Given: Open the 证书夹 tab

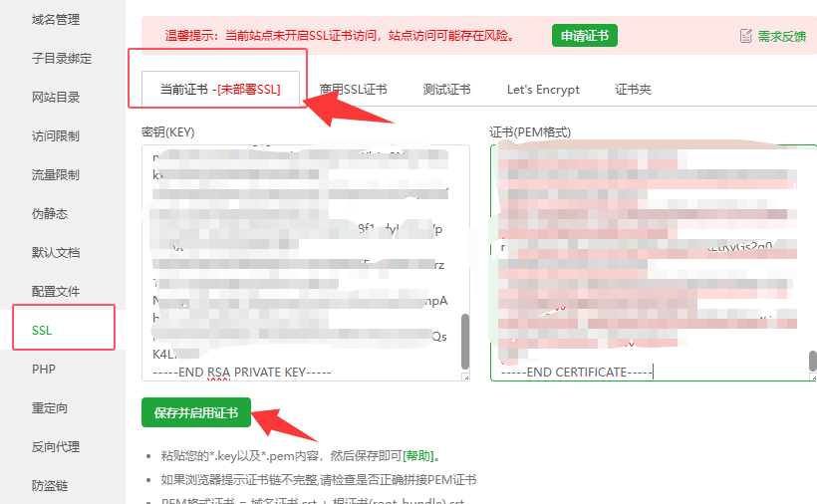Looking at the screenshot, I should [633, 90].
